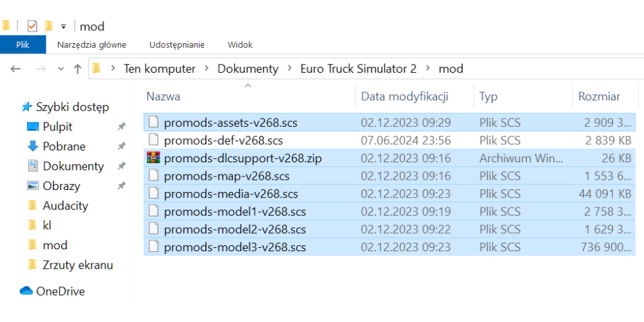Click the OneDrive cloud icon in sidebar
Screen dimensions: 644x322
26,291
